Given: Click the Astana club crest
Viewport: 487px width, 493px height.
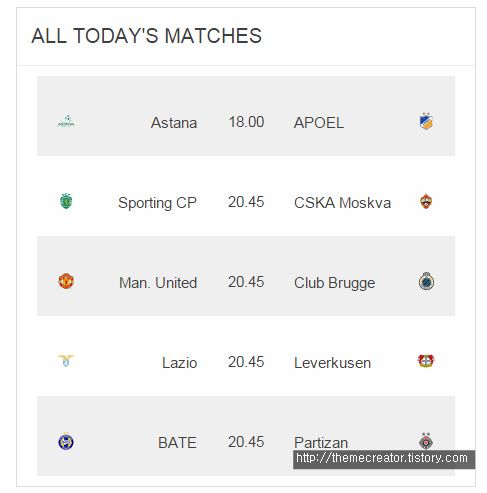Looking at the screenshot, I should click(66, 122).
